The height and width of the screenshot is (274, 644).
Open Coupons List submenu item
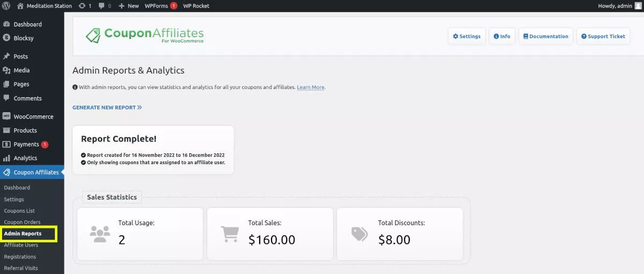point(19,211)
